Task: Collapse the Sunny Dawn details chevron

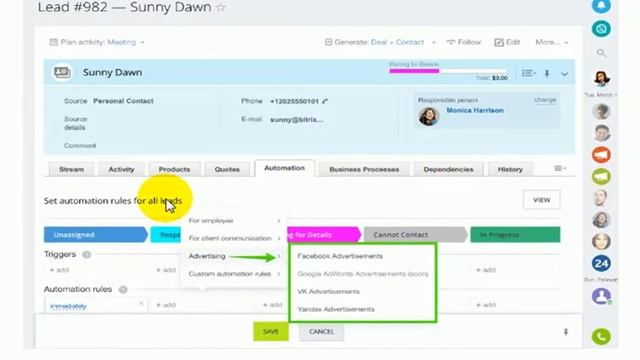Action: [564, 74]
